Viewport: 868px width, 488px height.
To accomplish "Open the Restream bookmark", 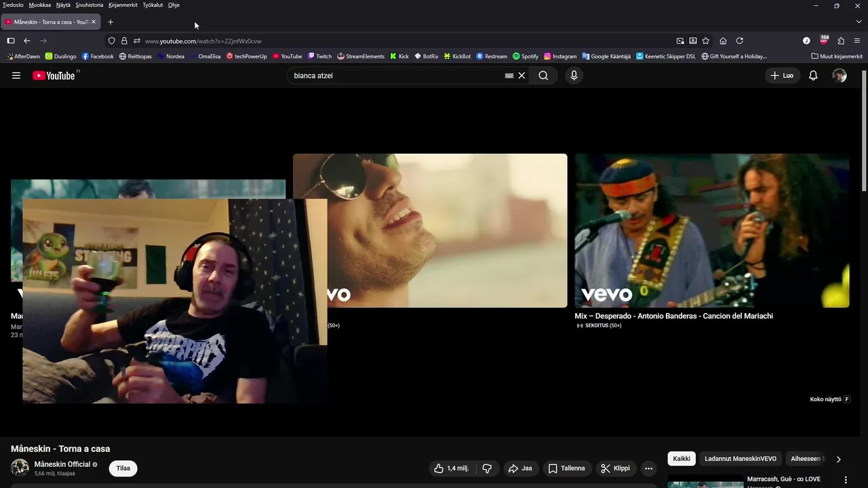I will point(492,56).
